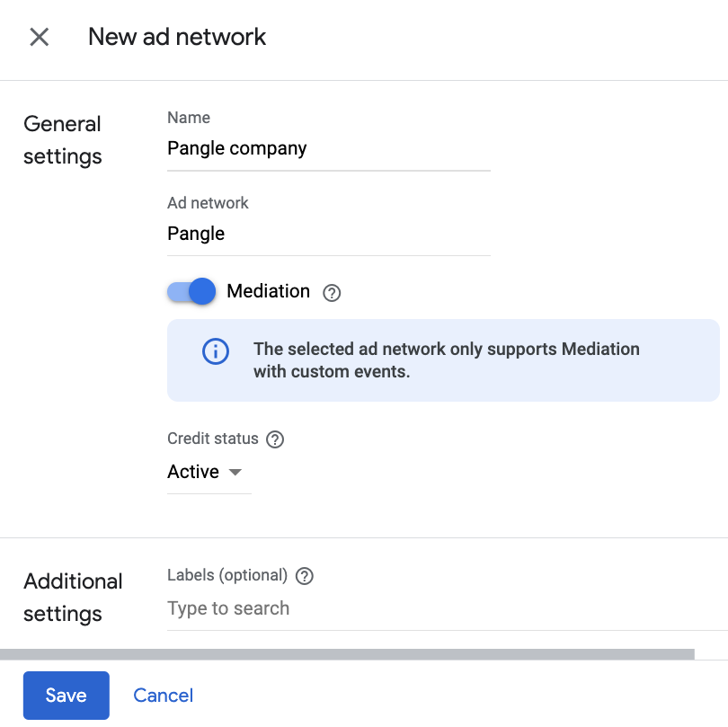
Task: Click the dropdown arrow next to Active
Action: click(235, 472)
